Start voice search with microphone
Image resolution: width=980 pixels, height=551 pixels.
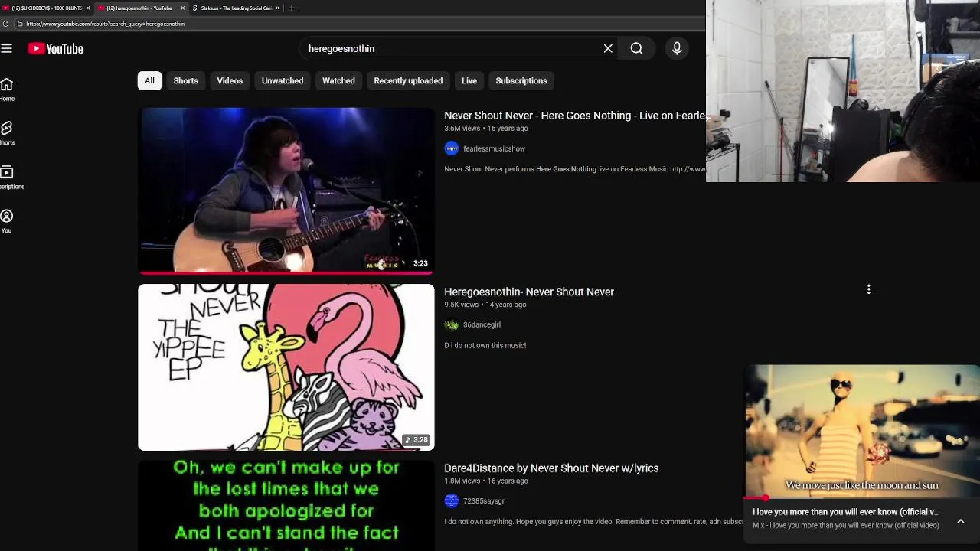click(677, 48)
